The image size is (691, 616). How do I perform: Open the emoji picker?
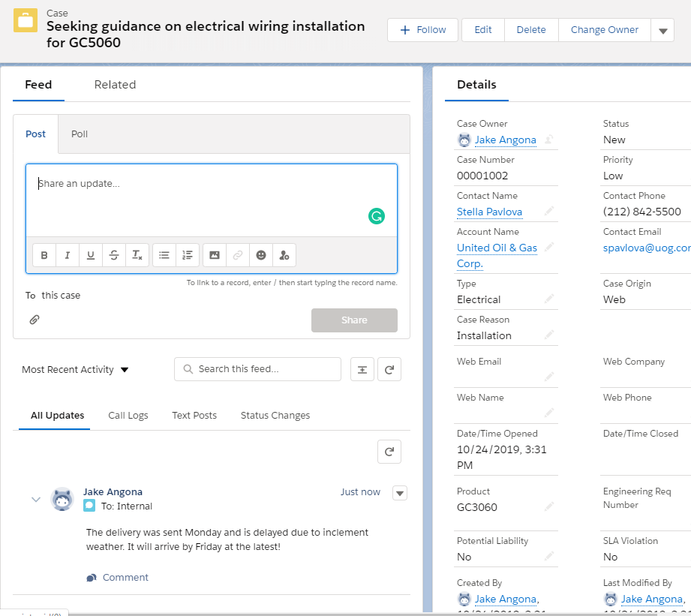261,255
